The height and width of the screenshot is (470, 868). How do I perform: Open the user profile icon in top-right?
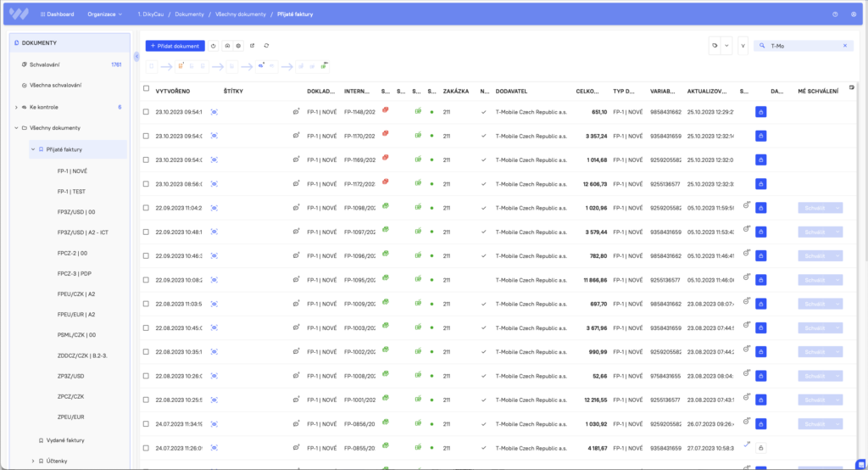tap(853, 14)
